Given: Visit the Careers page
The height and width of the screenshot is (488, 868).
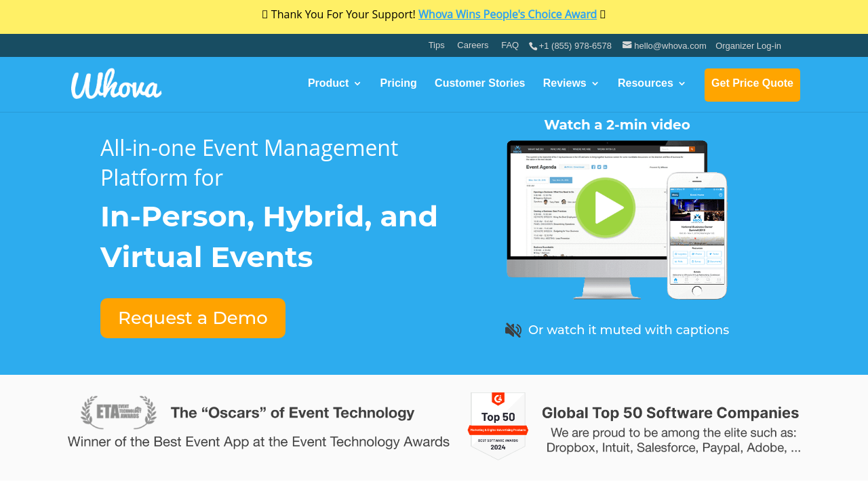Looking at the screenshot, I should 473,45.
